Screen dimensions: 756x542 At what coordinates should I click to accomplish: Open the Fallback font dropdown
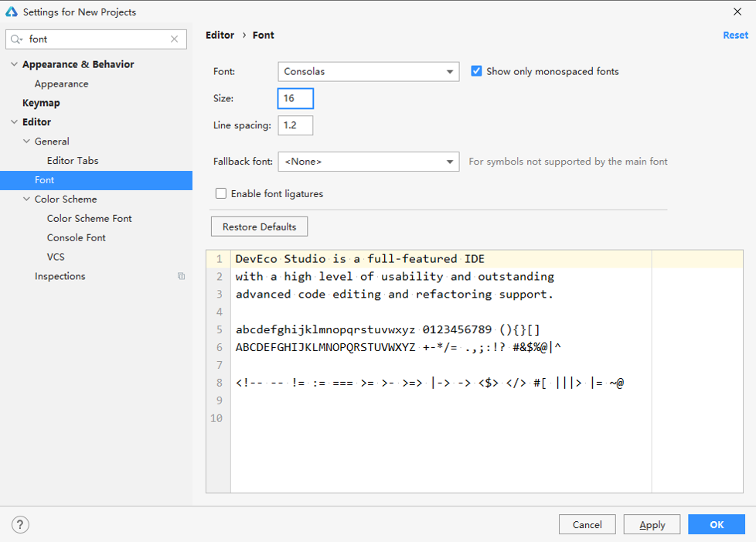click(x=369, y=162)
